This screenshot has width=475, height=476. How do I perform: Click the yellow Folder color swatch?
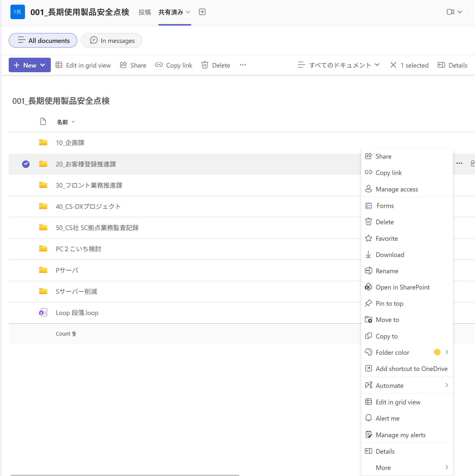(x=437, y=352)
